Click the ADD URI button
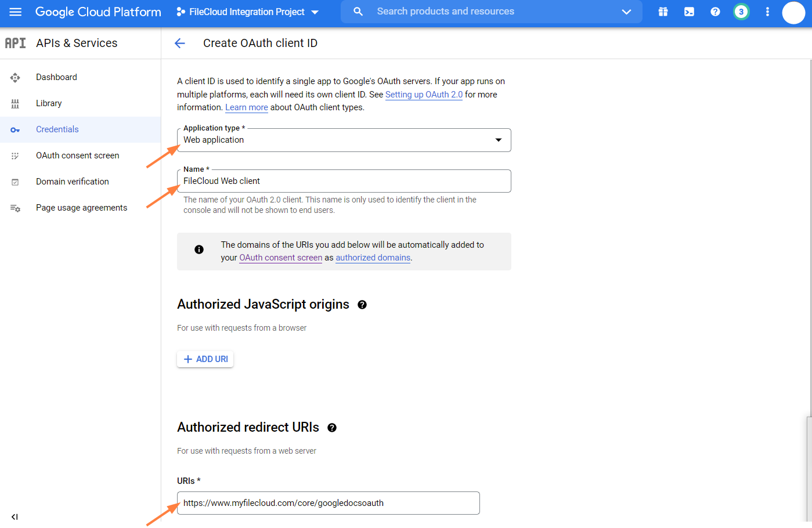The height and width of the screenshot is (528, 812). tap(205, 359)
